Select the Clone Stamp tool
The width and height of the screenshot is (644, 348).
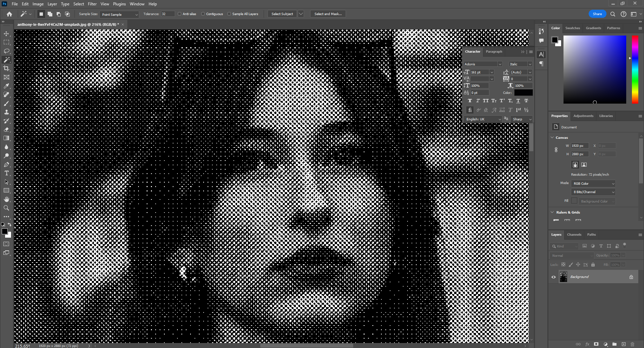pos(6,112)
